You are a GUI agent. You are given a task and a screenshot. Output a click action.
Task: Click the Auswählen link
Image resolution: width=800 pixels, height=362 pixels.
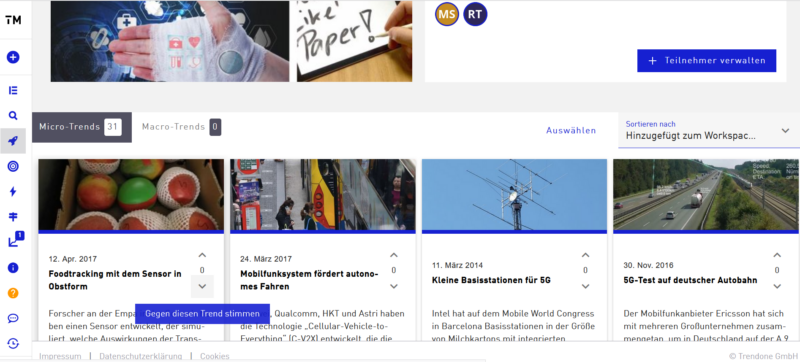point(571,131)
